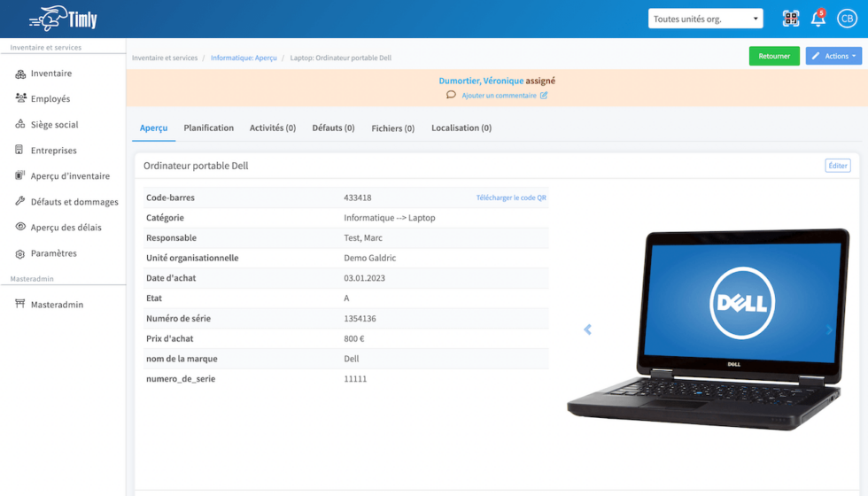
Task: Click the edit pencil icon beside the comment link
Action: pyautogui.click(x=544, y=96)
